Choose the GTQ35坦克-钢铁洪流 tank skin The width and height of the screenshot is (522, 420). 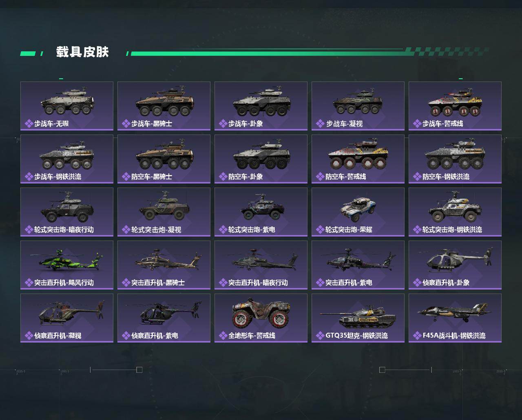[x=358, y=318]
